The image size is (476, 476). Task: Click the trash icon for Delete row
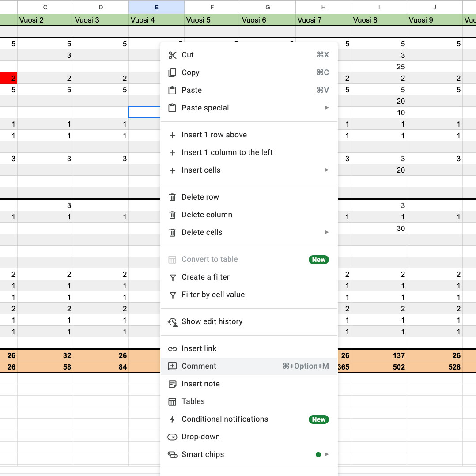click(x=172, y=197)
